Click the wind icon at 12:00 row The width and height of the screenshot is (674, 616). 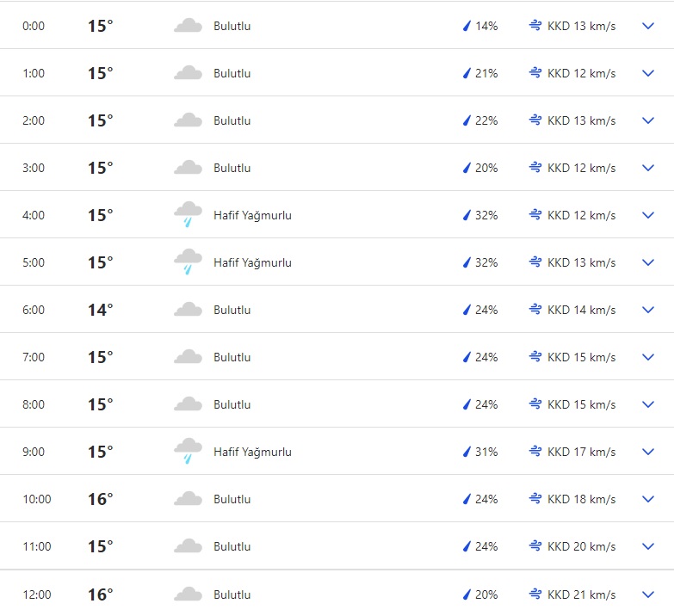[535, 594]
